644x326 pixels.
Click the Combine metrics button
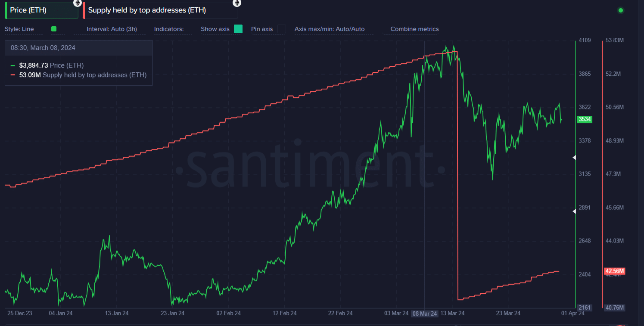point(414,29)
